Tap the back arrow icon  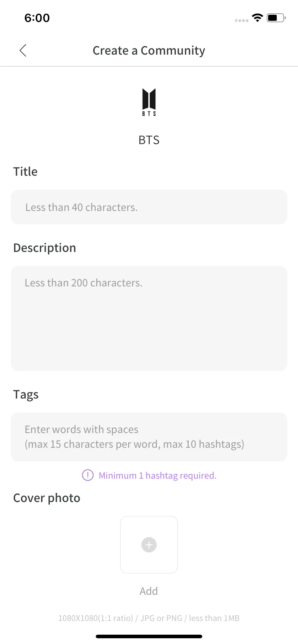click(x=23, y=51)
